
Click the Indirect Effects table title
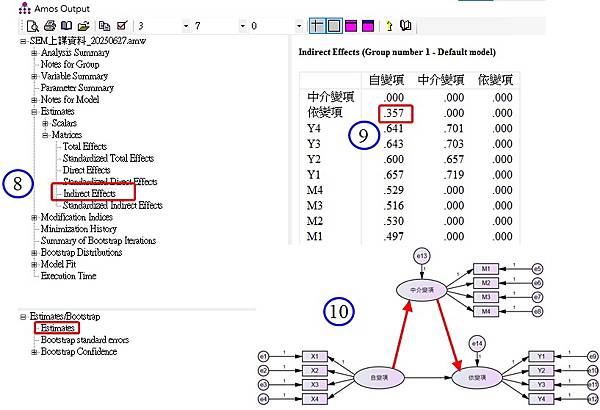tap(397, 52)
